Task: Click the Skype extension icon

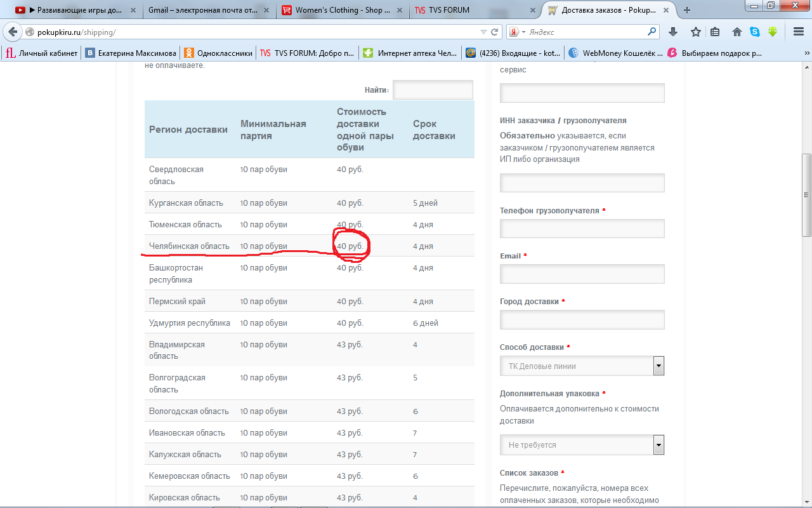Action: point(755,32)
